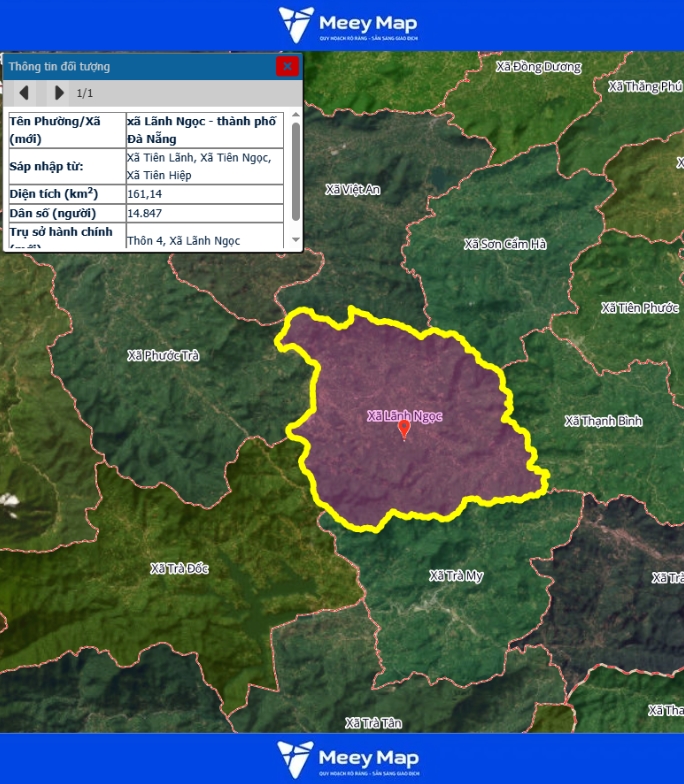Select the Xã Phước Trà commune label

click(x=164, y=355)
